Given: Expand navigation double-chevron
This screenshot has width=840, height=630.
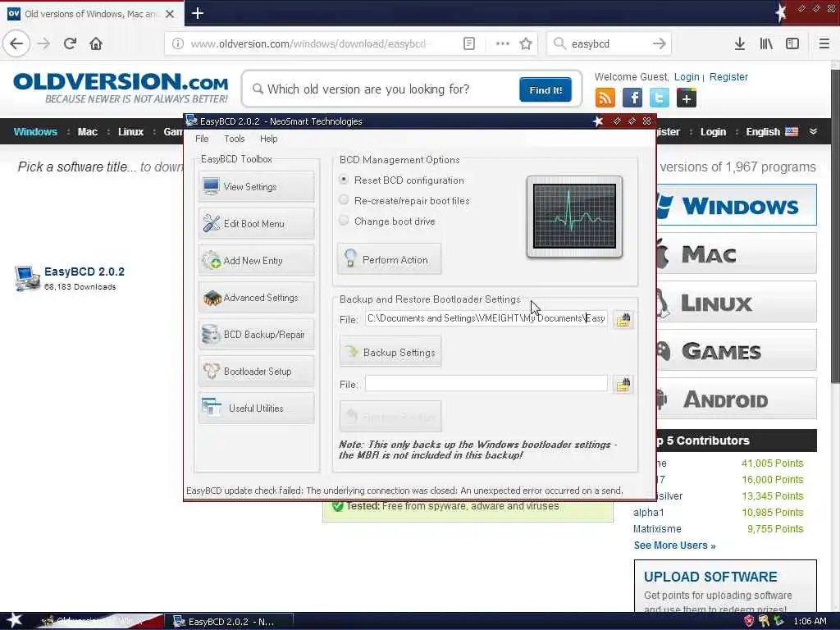Looking at the screenshot, I should (813, 131).
